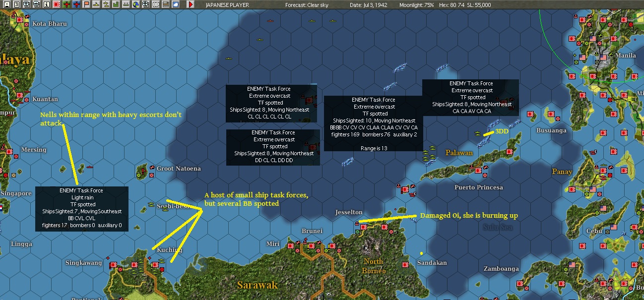The width and height of the screenshot is (644, 300).
Task: Click the globe toolbar icon
Action: coord(136,4)
